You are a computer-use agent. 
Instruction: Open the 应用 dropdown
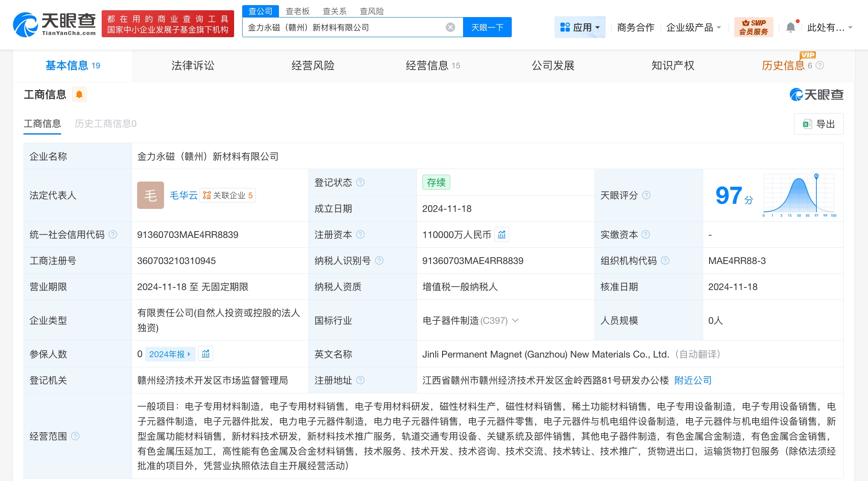coord(580,26)
